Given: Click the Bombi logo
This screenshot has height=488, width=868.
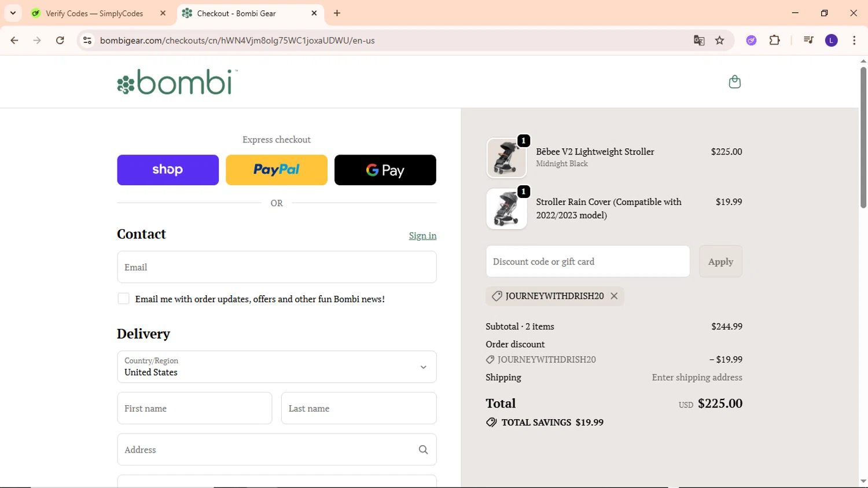Looking at the screenshot, I should pos(177,82).
